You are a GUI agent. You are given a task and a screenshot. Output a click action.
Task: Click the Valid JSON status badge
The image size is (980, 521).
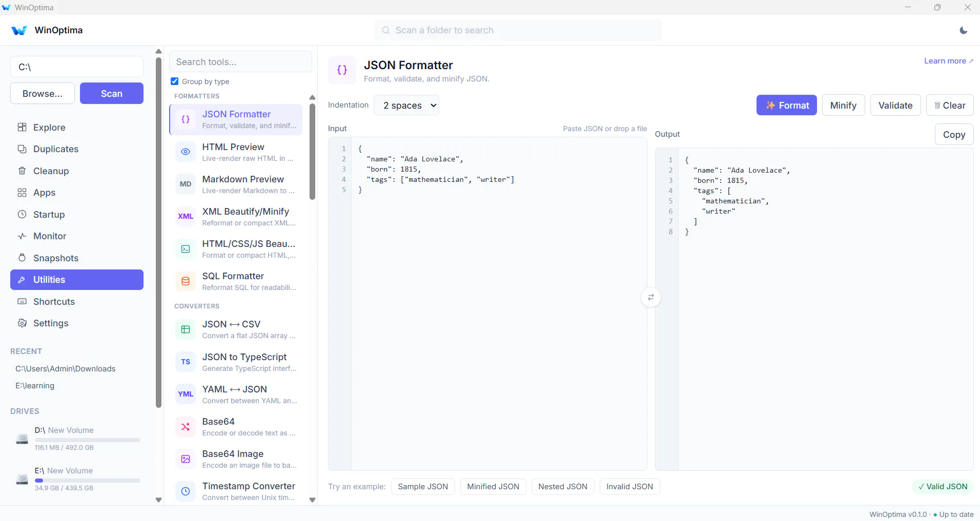point(943,487)
